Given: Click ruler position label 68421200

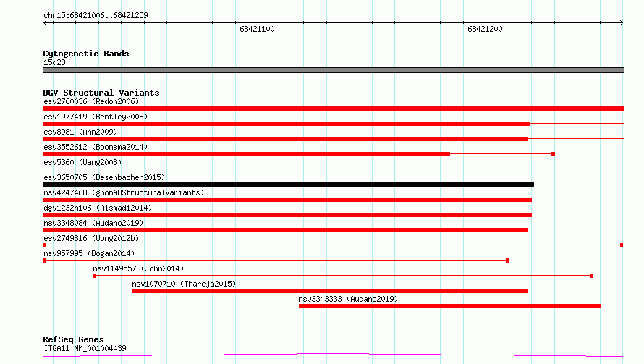Looking at the screenshot, I should pos(485,29).
